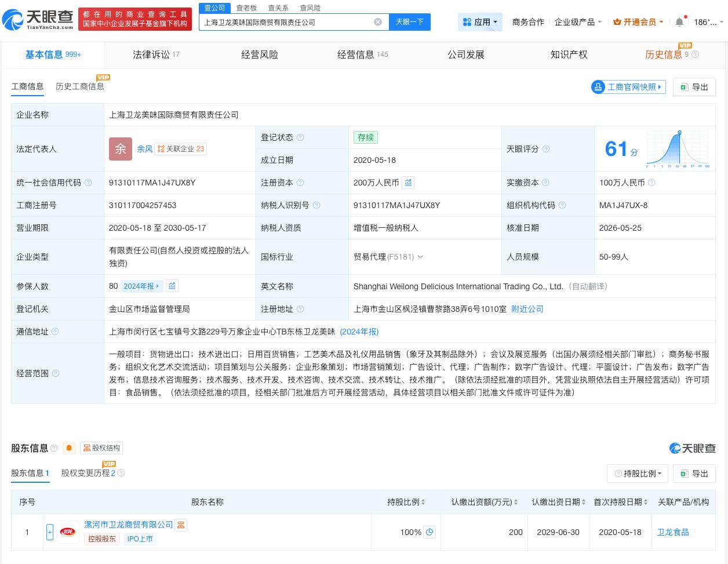Screen dimensions: 728x564
Task: Open help icon next to 注册资本
Action: 300,183
